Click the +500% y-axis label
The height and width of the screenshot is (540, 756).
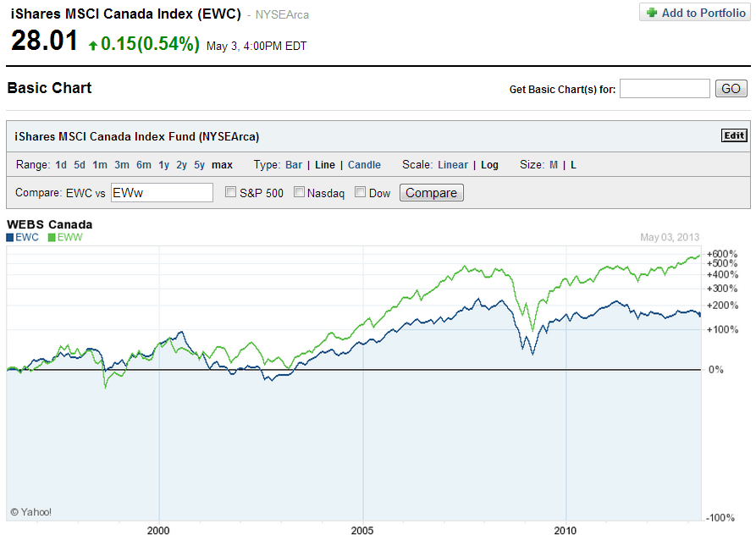[x=722, y=263]
